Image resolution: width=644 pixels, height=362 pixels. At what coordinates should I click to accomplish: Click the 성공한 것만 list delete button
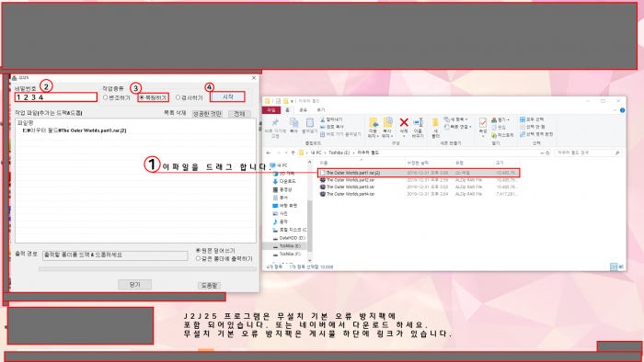click(207, 114)
